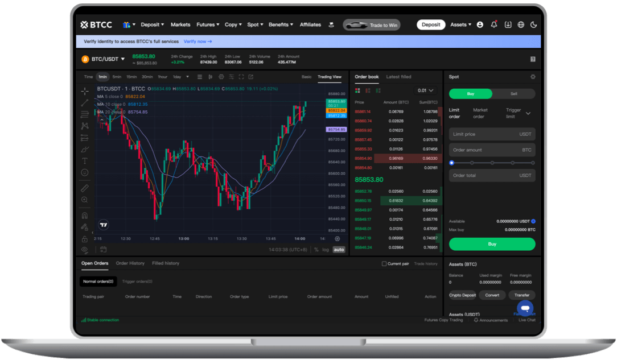Select the Trigger orders(0) tab
Screen dimensions: 617x364
tap(137, 282)
